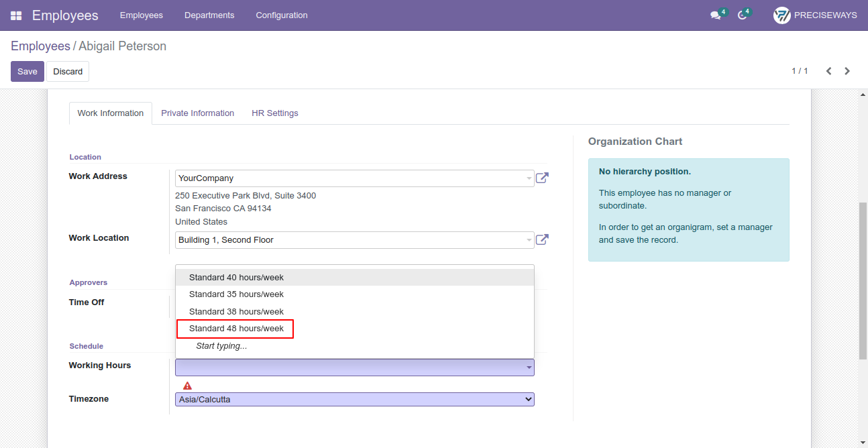Click the PRECISEWAYS company logo
The width and height of the screenshot is (868, 448).
click(782, 15)
